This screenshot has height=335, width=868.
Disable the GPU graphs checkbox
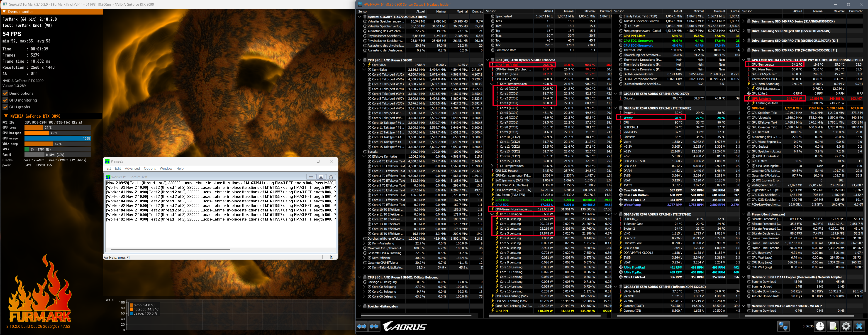(5, 107)
